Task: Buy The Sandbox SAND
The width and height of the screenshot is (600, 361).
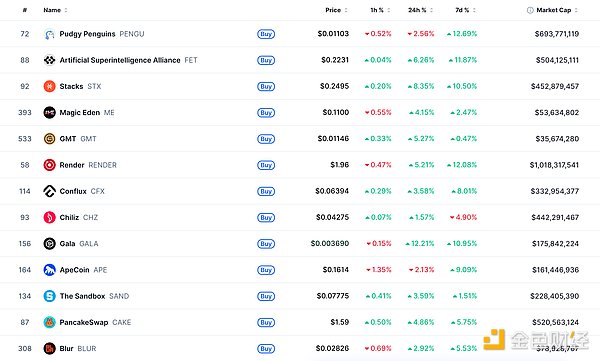Action: [266, 296]
